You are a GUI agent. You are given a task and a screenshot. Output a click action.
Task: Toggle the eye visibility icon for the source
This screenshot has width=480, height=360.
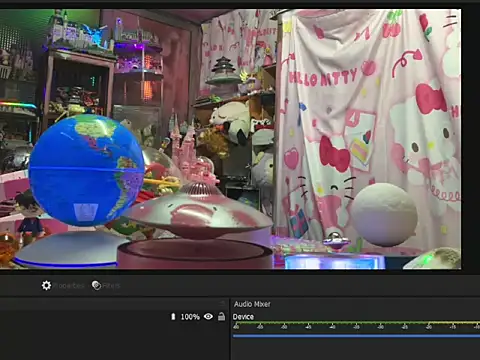pos(208,316)
